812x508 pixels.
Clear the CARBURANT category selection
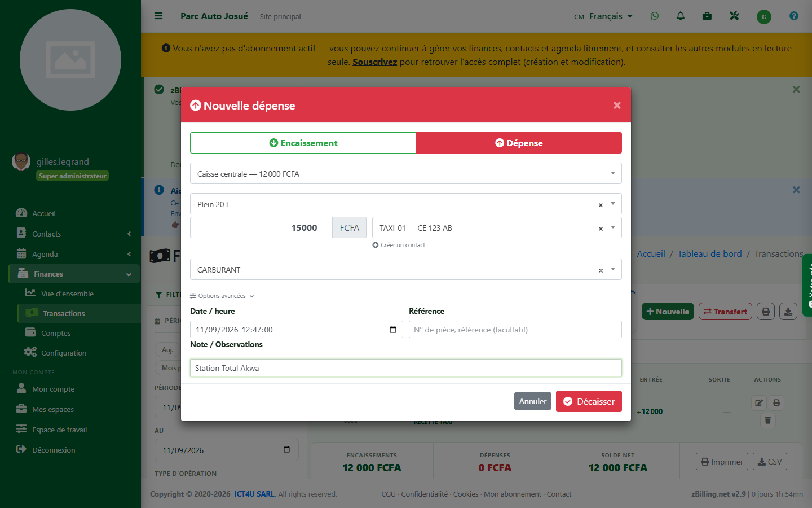[x=601, y=270]
